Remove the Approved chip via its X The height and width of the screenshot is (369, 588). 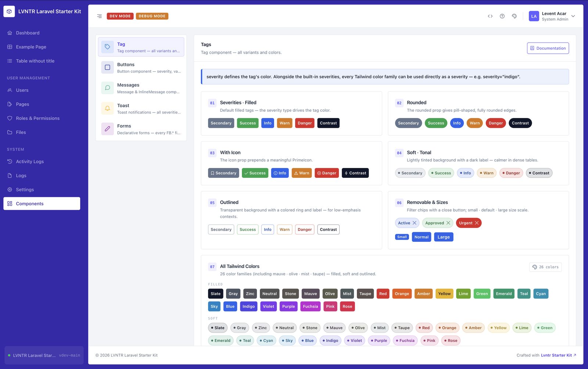pos(448,223)
